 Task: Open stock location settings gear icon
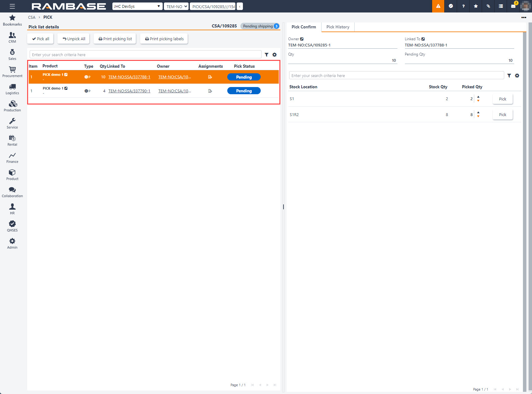tap(517, 75)
